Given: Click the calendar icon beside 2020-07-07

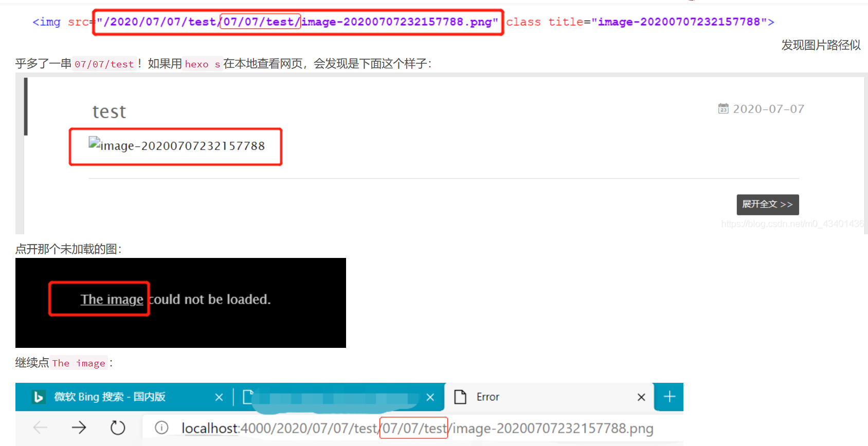Looking at the screenshot, I should point(724,108).
